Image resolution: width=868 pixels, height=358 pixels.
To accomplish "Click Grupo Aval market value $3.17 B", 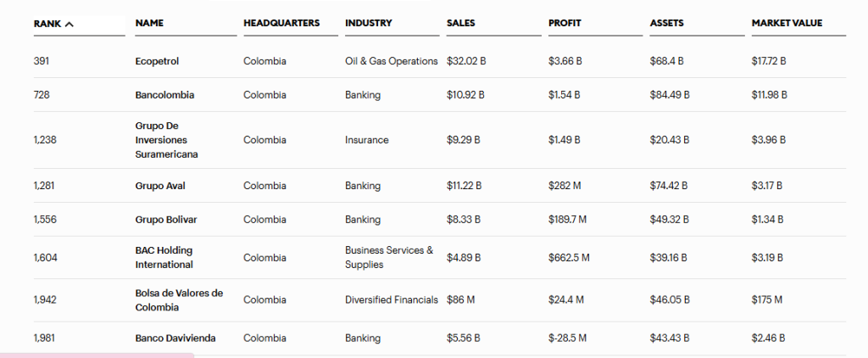I will coord(767,186).
